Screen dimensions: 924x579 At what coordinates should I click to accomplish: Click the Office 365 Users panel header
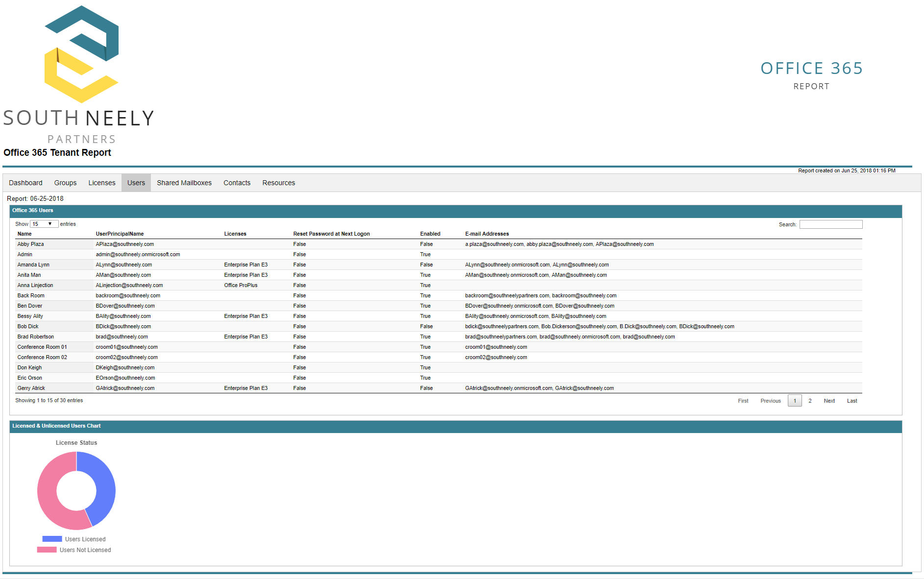456,211
